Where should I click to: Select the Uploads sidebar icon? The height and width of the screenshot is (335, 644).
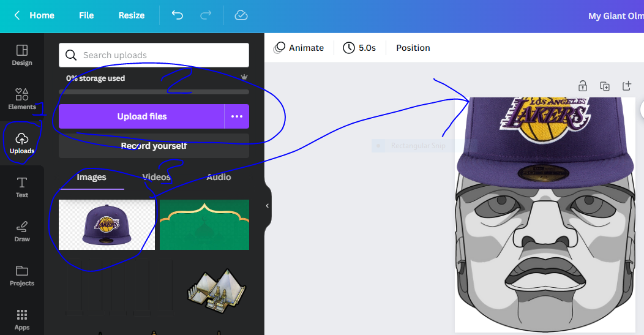[22, 143]
